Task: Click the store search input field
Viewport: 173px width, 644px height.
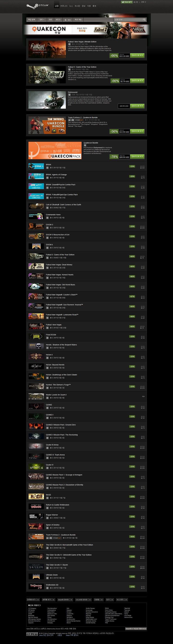Action: click(128, 20)
